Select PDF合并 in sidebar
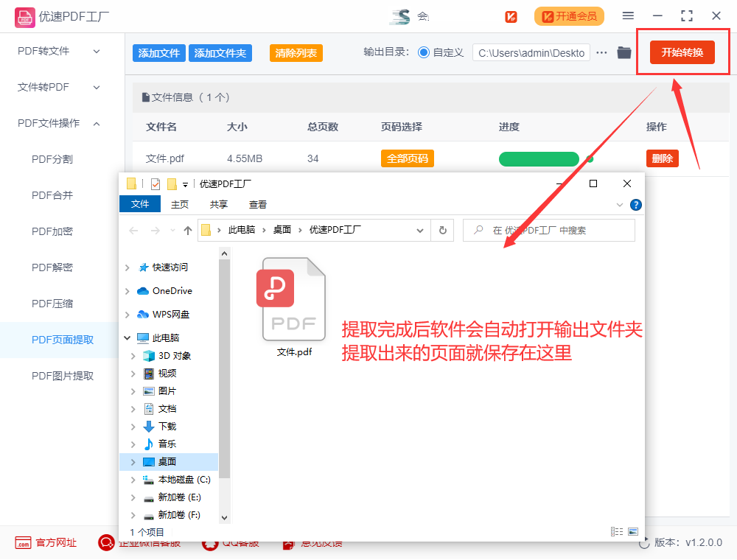 [x=52, y=195]
